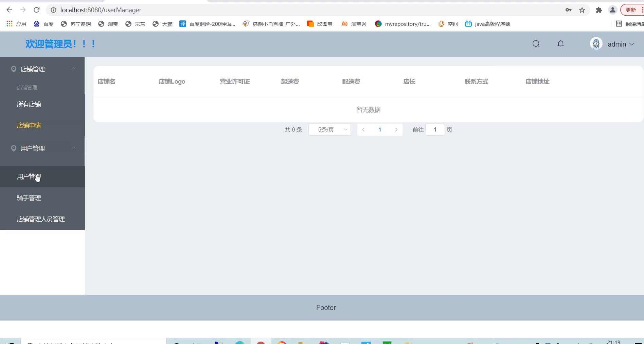Click the 营业许可证 column header
The image size is (644, 344).
(235, 82)
